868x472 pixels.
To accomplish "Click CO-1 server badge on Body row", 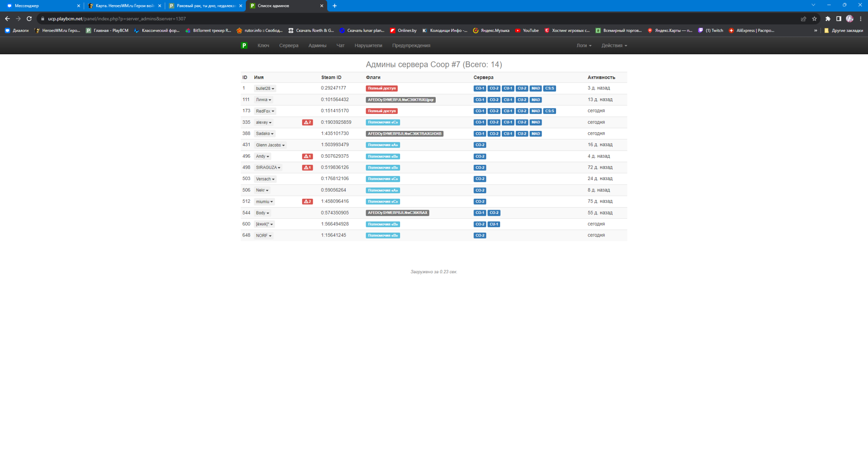I will (x=480, y=213).
